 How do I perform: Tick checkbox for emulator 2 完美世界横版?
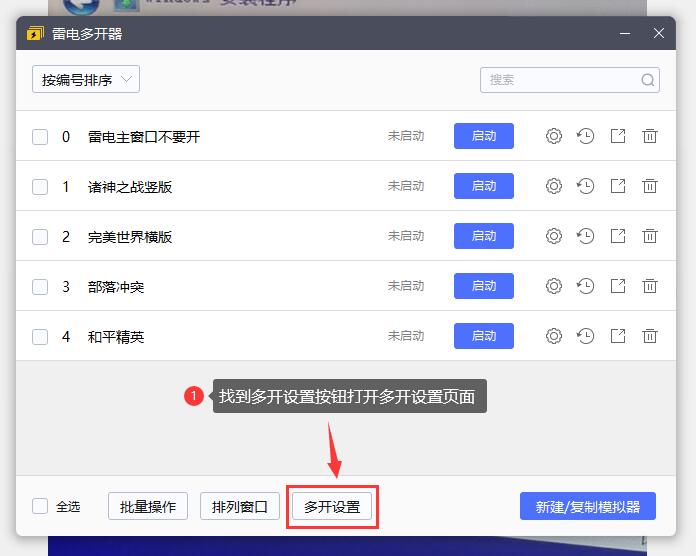tap(40, 237)
